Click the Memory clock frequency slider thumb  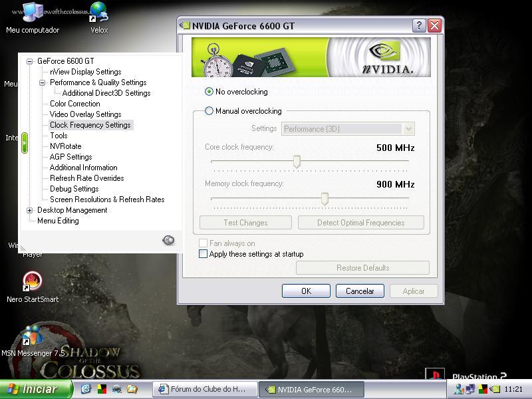[x=325, y=199]
